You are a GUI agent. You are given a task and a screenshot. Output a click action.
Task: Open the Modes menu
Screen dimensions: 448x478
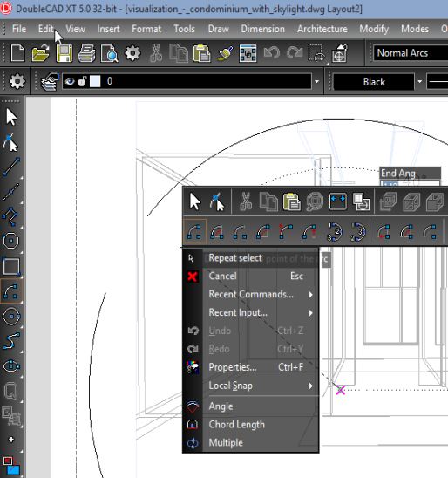pos(415,29)
